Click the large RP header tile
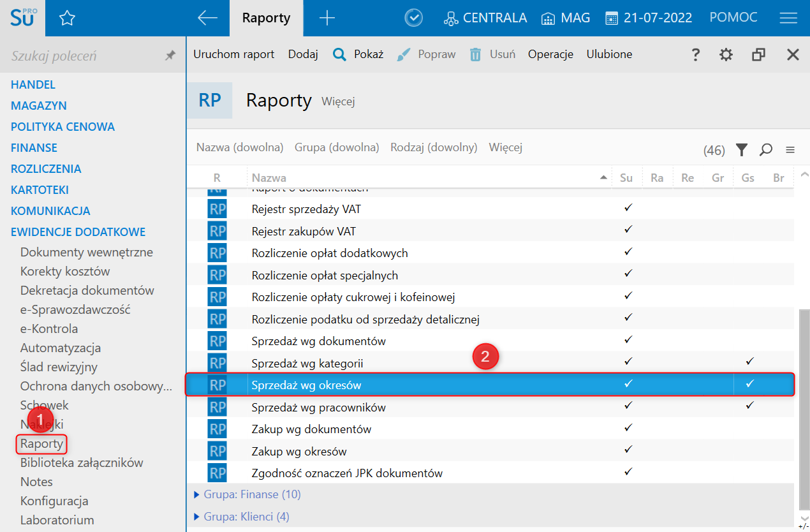The image size is (810, 532). [x=210, y=100]
